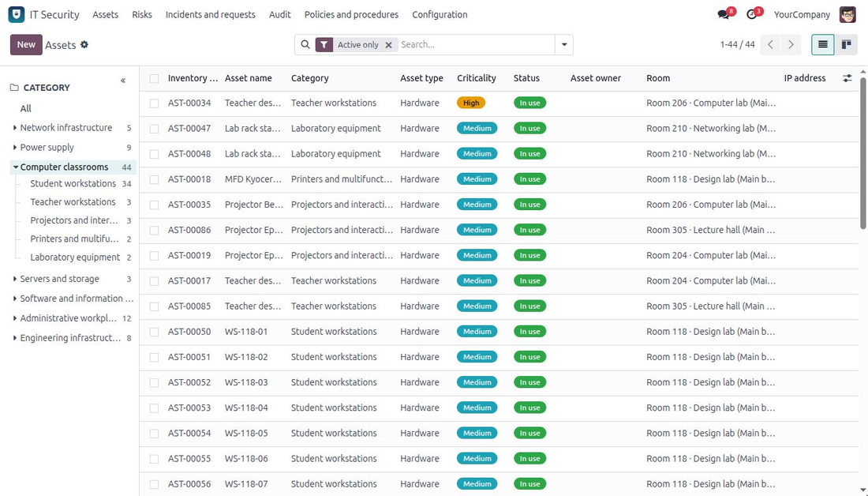Screen dimensions: 868x496
Task: Sort by the Criticality column header
Action: (x=476, y=78)
